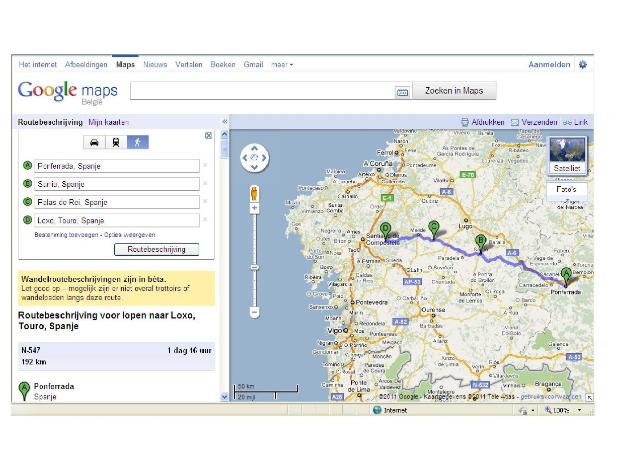Zoom out with the minus button
This screenshot has height=452, width=640.
pyautogui.click(x=254, y=313)
